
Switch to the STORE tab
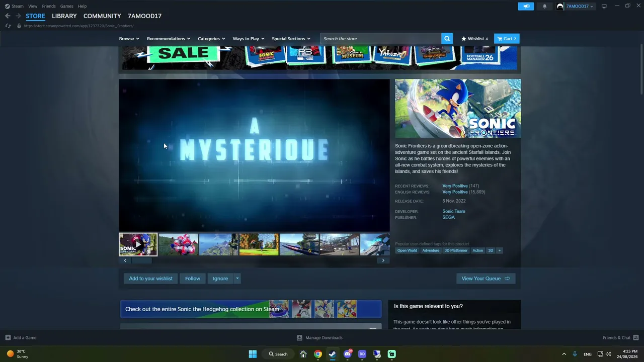[x=35, y=16]
